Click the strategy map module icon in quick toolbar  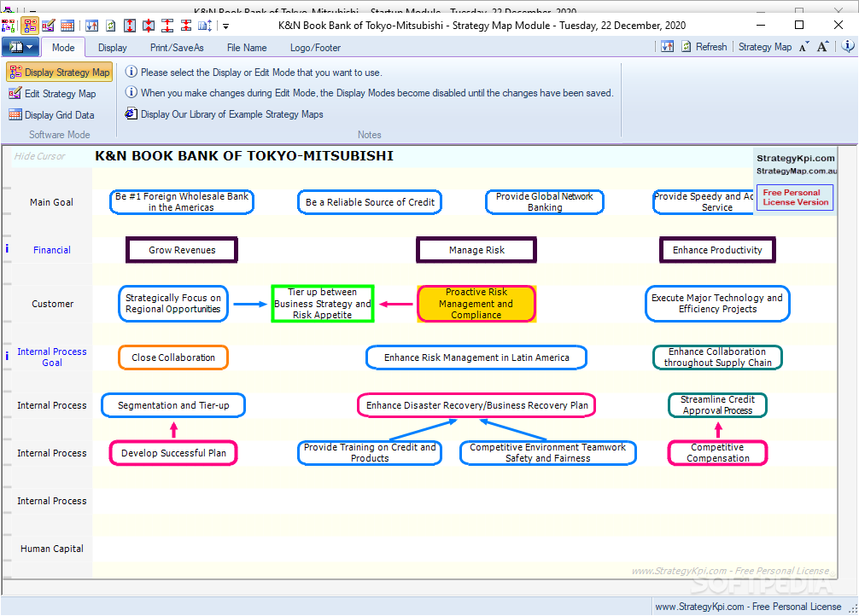point(9,26)
